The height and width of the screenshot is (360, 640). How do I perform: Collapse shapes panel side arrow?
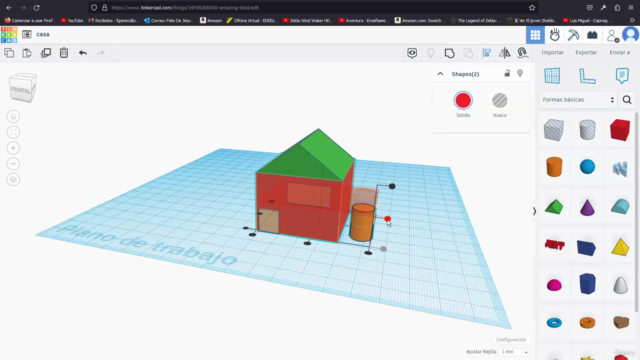point(534,211)
